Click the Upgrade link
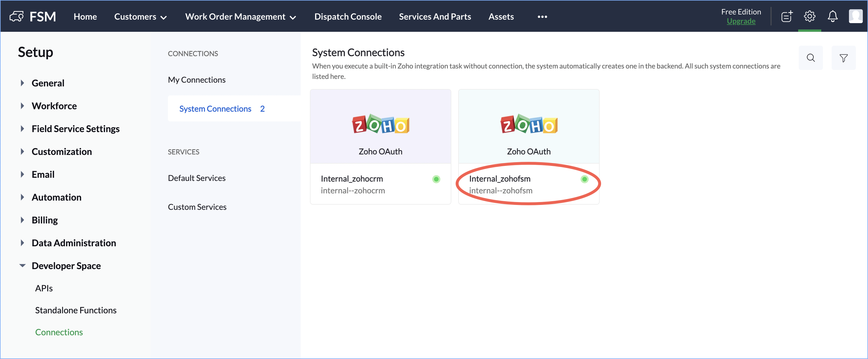The height and width of the screenshot is (359, 868). (x=741, y=21)
